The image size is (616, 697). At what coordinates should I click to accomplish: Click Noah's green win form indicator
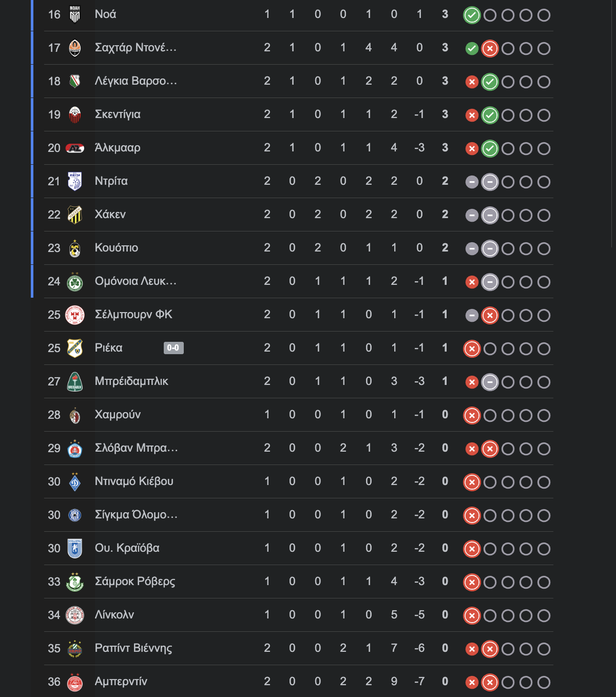(x=472, y=15)
